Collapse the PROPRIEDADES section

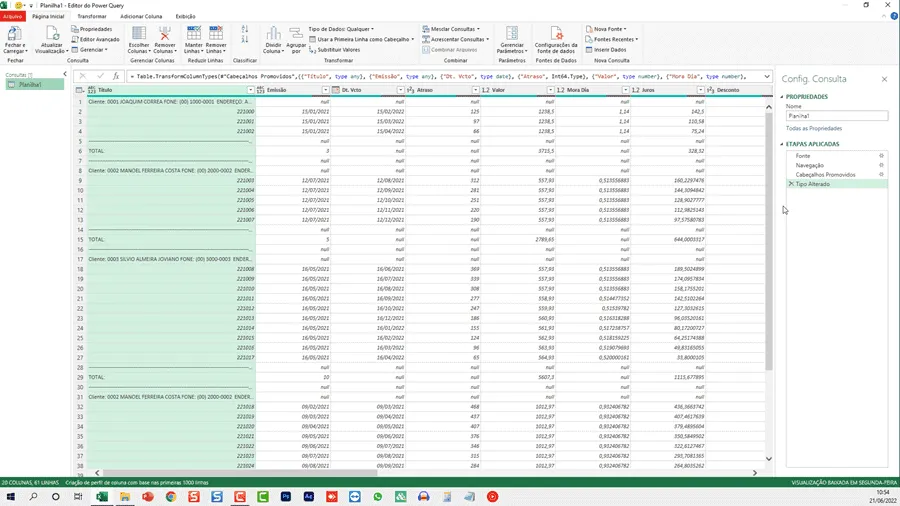pos(782,96)
